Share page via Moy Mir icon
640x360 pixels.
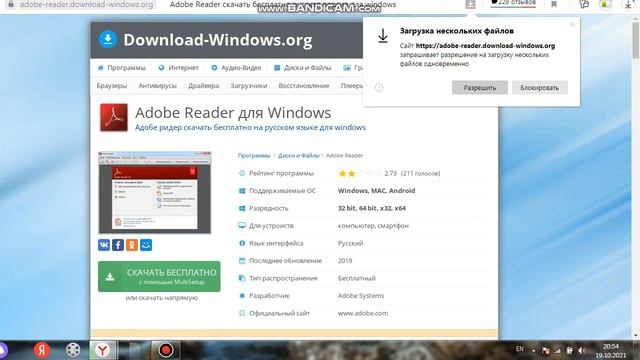(146, 245)
